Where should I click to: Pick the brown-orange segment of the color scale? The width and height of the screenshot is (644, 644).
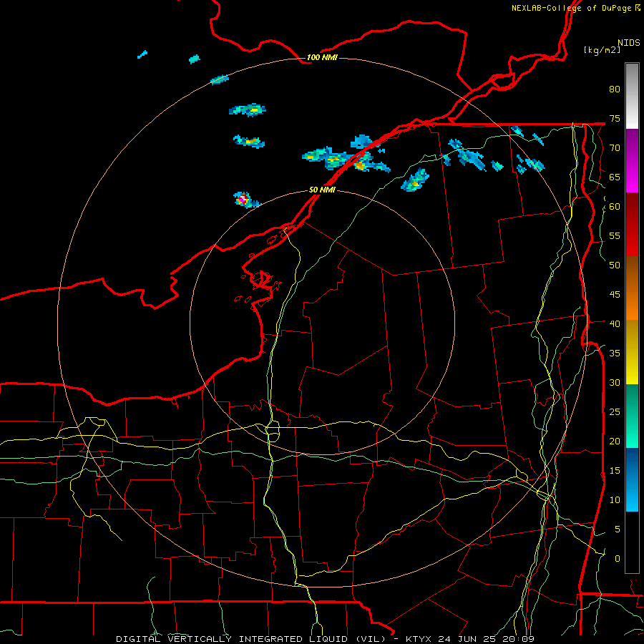(x=632, y=288)
